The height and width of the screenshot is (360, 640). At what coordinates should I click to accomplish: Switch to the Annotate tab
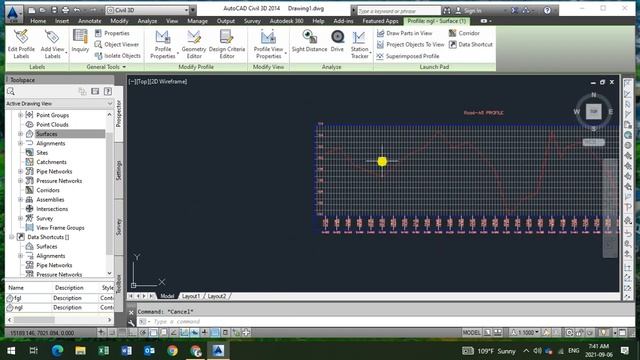(x=89, y=21)
